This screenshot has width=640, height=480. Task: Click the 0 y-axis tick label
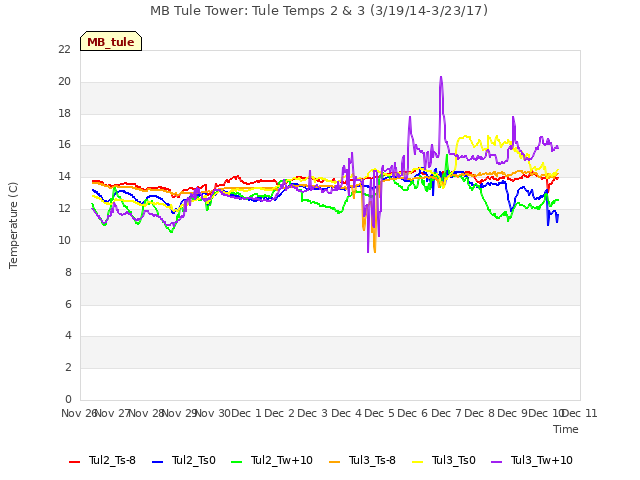[x=68, y=399]
